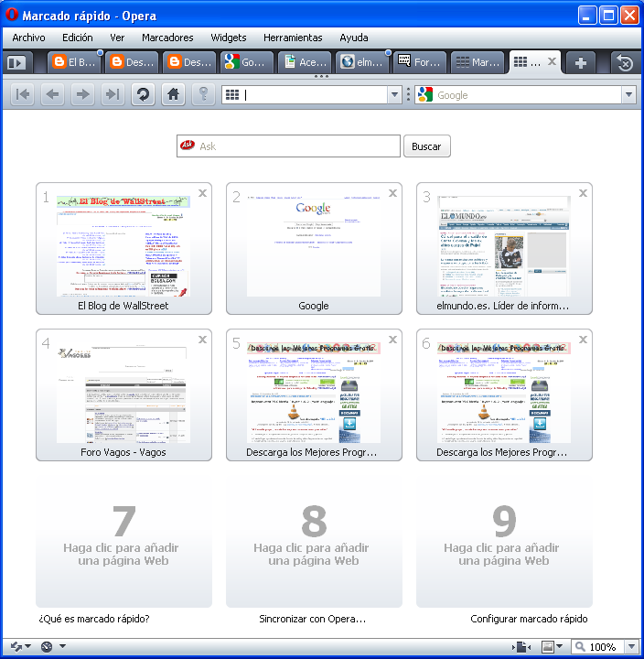This screenshot has width=644, height=659.
Task: Expand Opera Turbo dropdown arrow
Action: click(x=62, y=646)
